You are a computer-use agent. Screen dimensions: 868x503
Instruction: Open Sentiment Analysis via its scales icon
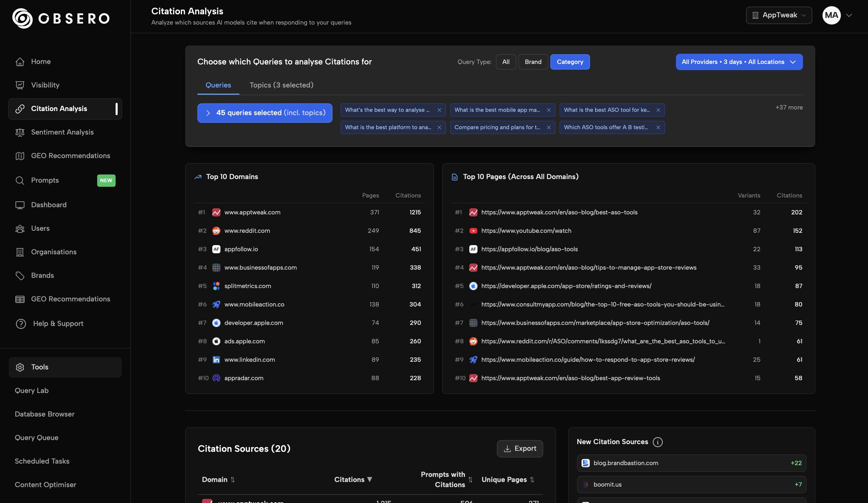tap(20, 132)
